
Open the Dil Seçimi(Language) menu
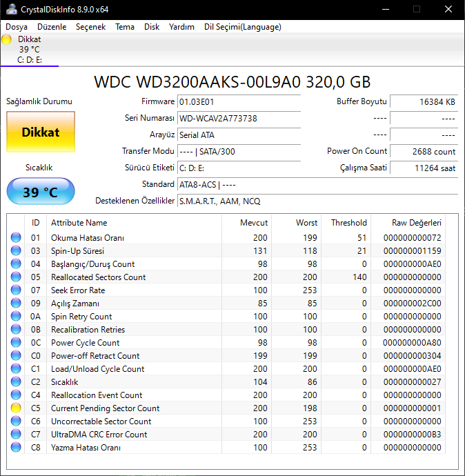[243, 27]
